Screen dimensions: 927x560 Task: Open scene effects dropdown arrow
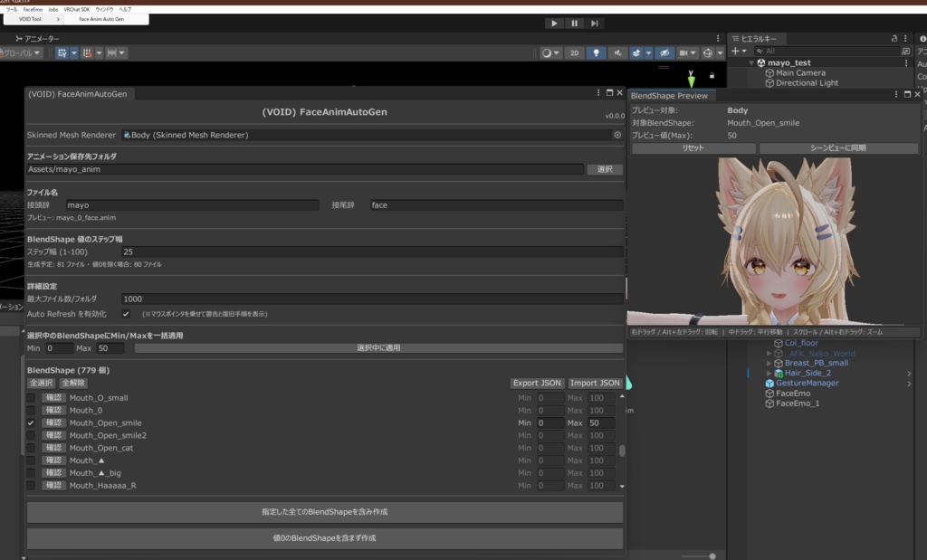[648, 52]
